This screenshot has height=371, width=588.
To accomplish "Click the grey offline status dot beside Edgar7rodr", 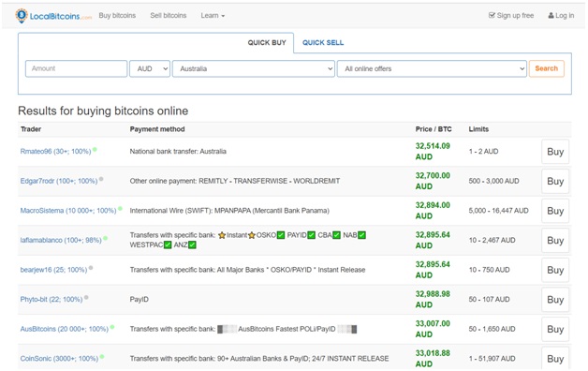I will pos(101,179).
